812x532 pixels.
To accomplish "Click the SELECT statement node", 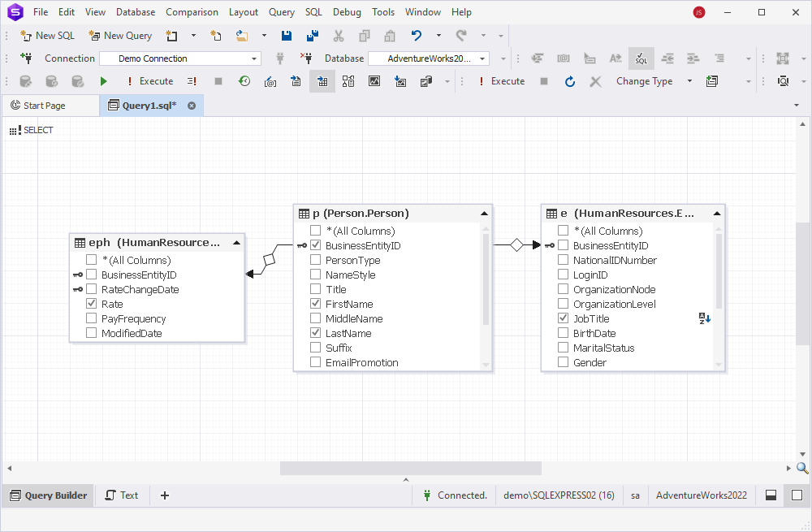I will (32, 130).
